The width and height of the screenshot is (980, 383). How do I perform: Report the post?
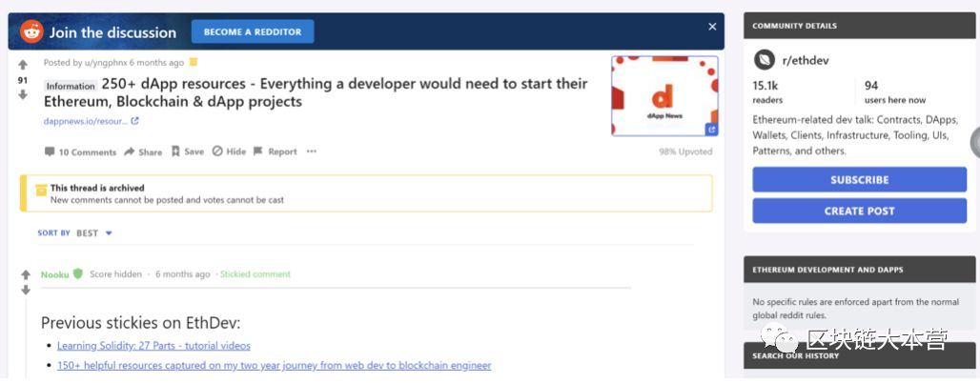[x=275, y=151]
